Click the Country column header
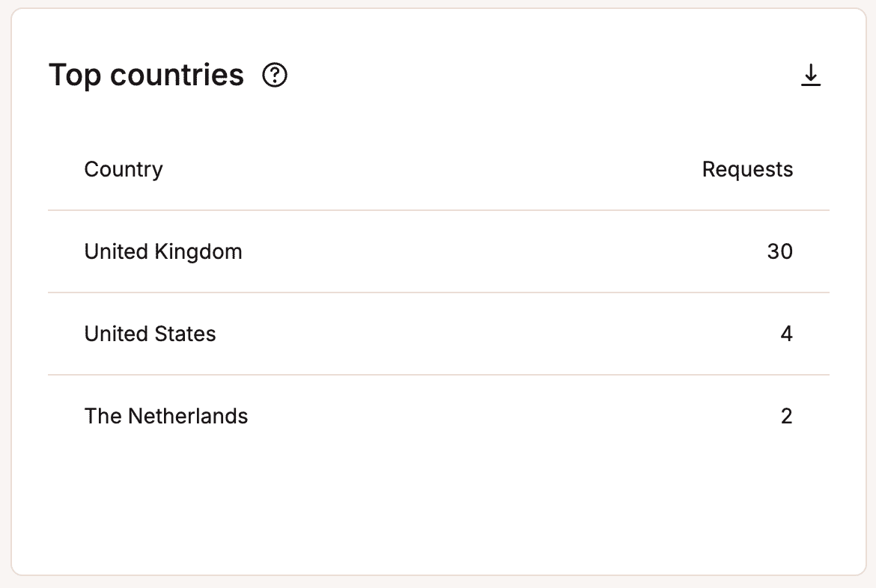 click(124, 169)
